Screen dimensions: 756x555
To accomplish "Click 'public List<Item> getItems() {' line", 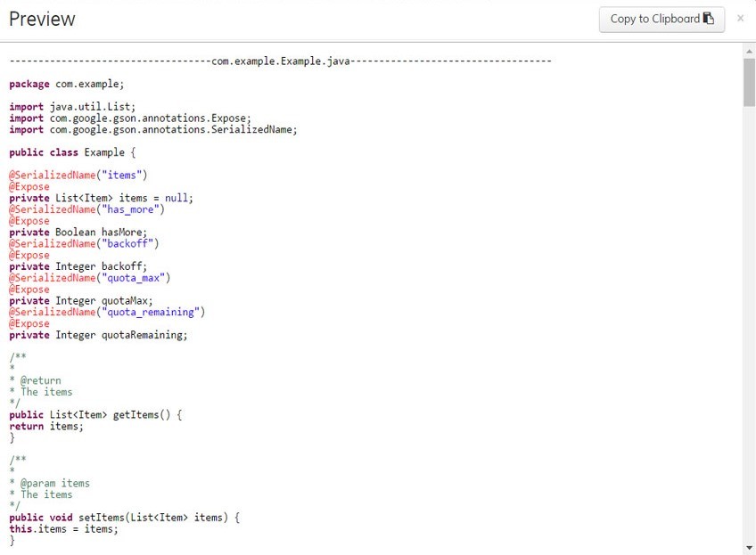I will [95, 415].
